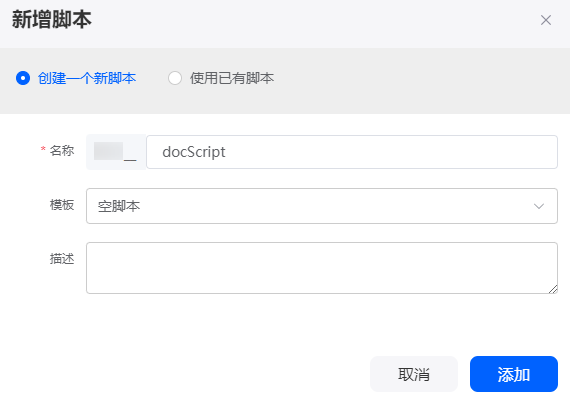The image size is (570, 395).
Task: Expand template list via chevron arrow
Action: click(x=539, y=206)
